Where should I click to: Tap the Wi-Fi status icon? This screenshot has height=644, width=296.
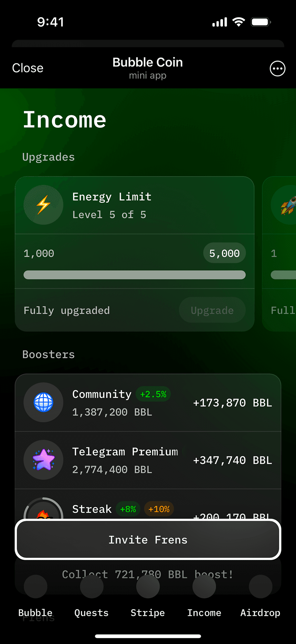[x=239, y=22]
